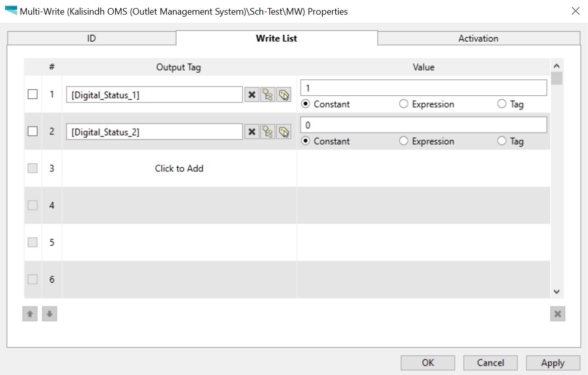Image resolution: width=588 pixels, height=375 pixels.
Task: Open tag tree browser for row 1
Action: (268, 95)
